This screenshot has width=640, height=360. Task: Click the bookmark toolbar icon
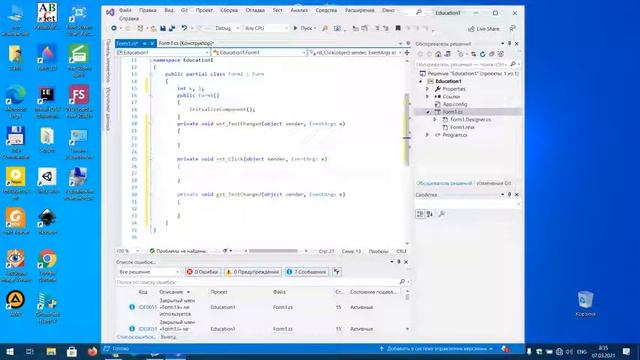pos(398,28)
